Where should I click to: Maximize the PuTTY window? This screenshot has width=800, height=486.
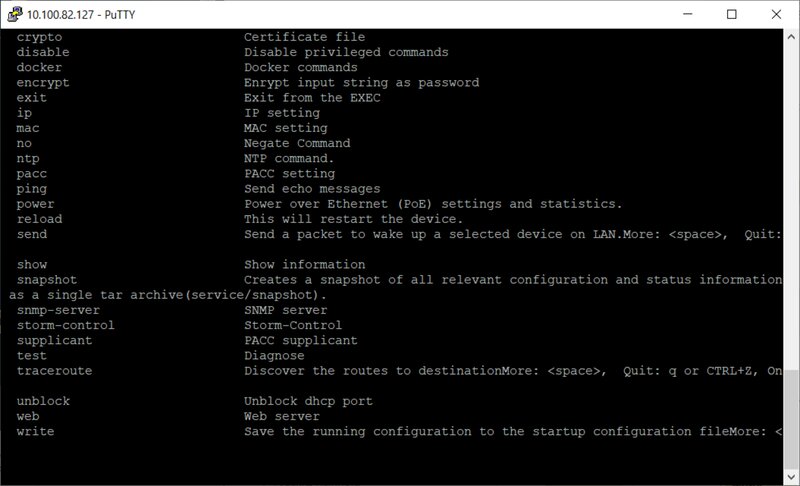click(732, 14)
